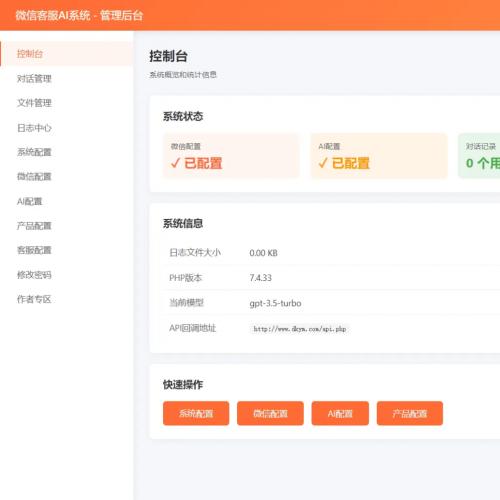Viewport: 500px width, 500px height.
Task: Click the 对话记录 status card
Action: point(479,156)
